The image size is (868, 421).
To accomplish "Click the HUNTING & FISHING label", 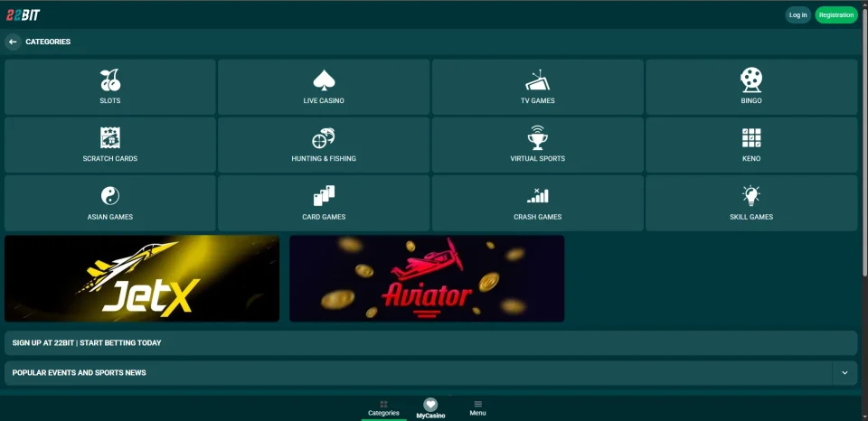I will (x=324, y=158).
